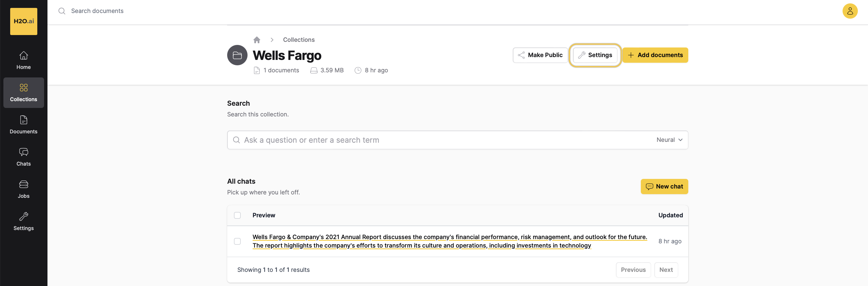Click the clock icon next to '8 hr ago'
Screen dimensions: 868x286
point(358,70)
